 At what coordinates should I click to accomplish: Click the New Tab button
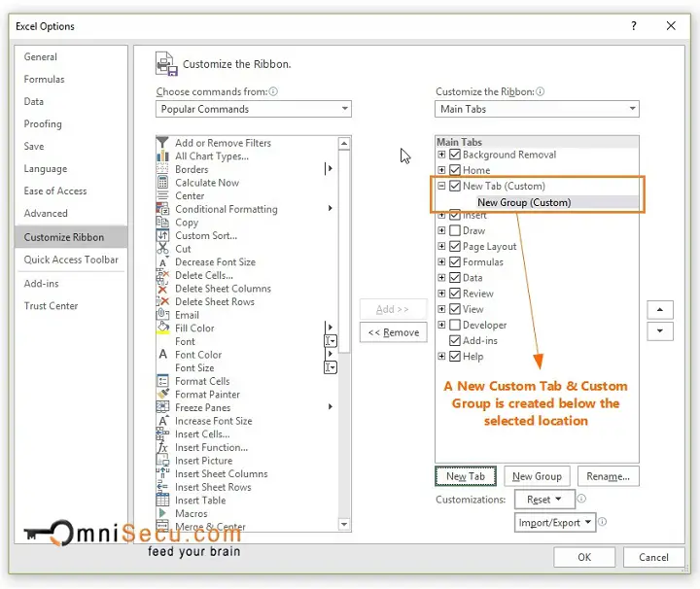click(x=466, y=476)
